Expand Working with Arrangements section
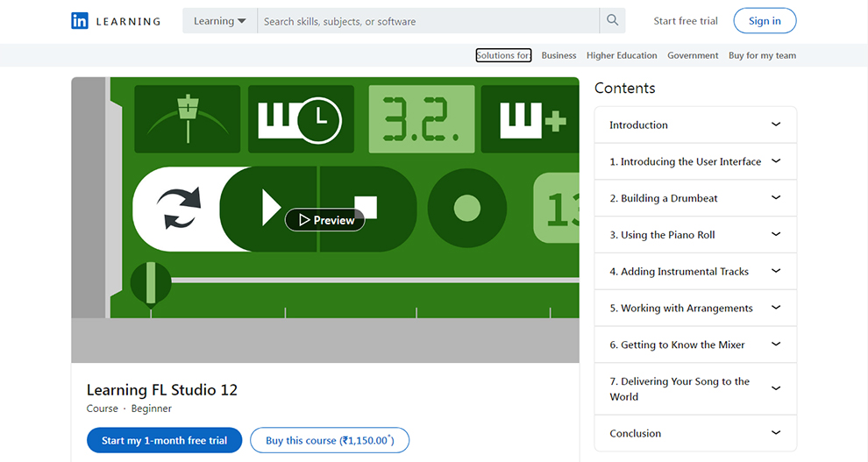Viewport: 868px width, 462px height. [x=695, y=308]
